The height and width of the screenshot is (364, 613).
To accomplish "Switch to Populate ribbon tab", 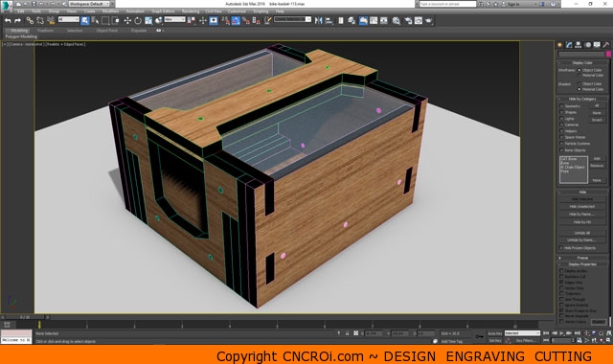I will coord(139,31).
